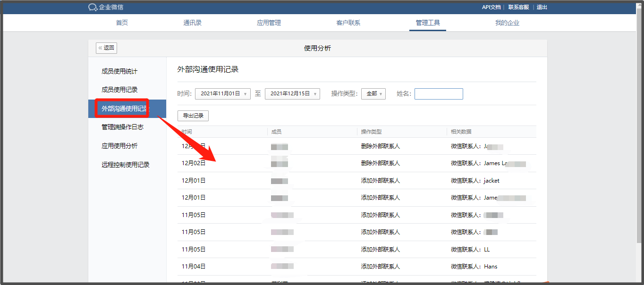Viewport: 644px width, 285px height.
Task: Click the 使用分析 panel title
Action: [317, 48]
